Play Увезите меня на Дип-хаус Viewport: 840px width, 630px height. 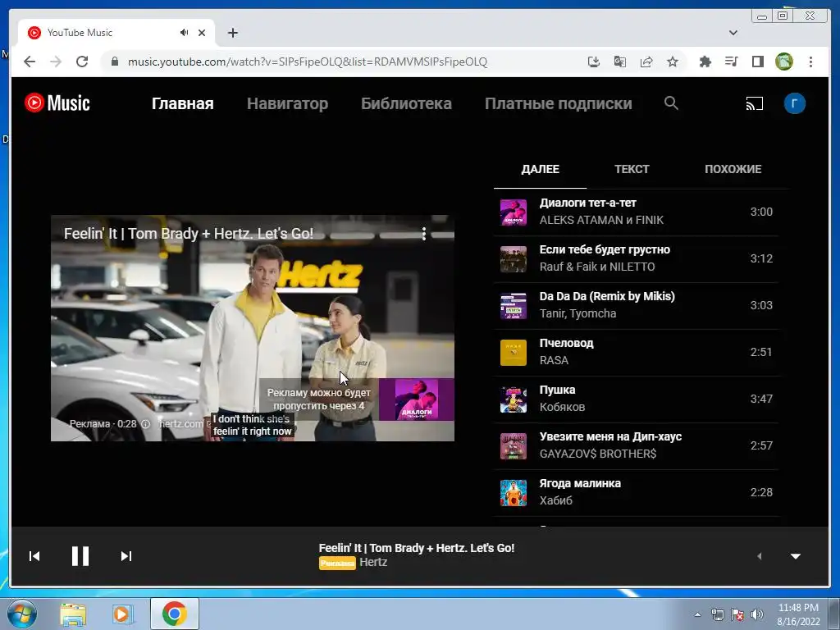[636, 445]
